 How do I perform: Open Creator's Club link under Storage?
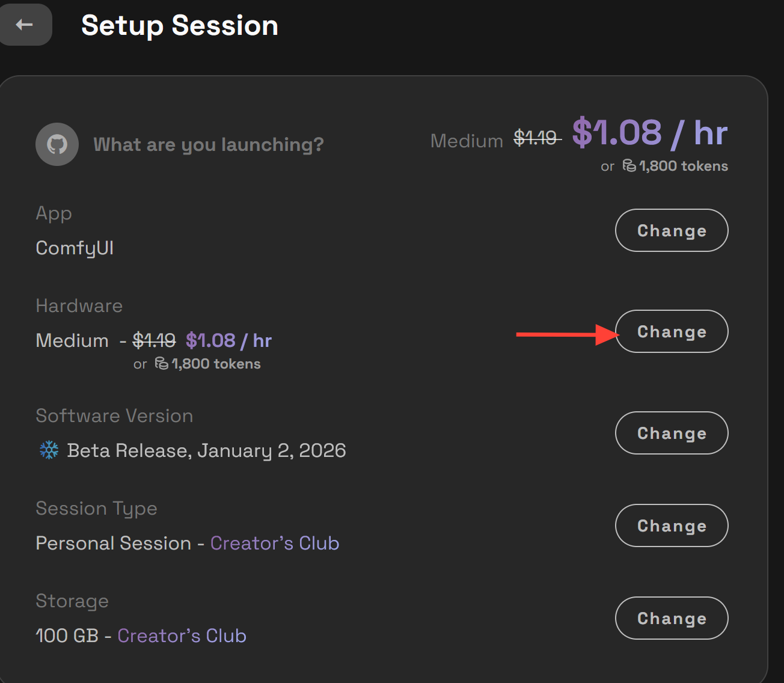(182, 636)
